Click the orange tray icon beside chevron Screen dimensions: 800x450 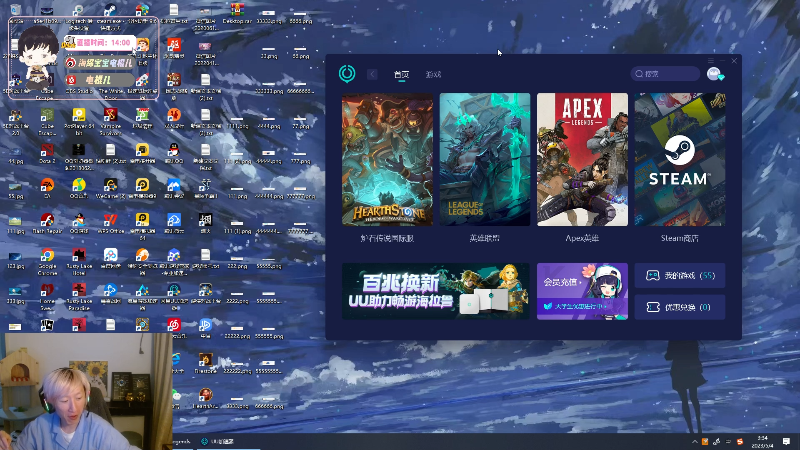[705, 442]
